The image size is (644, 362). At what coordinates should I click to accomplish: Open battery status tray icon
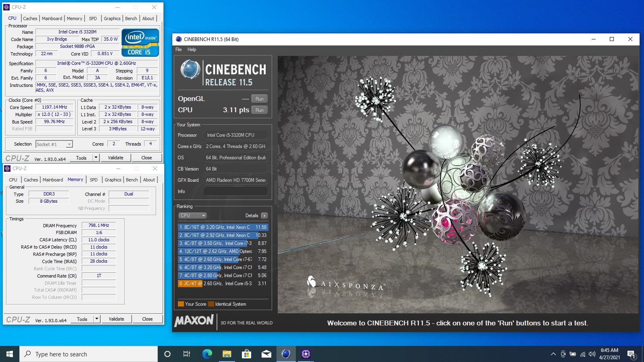point(573,354)
